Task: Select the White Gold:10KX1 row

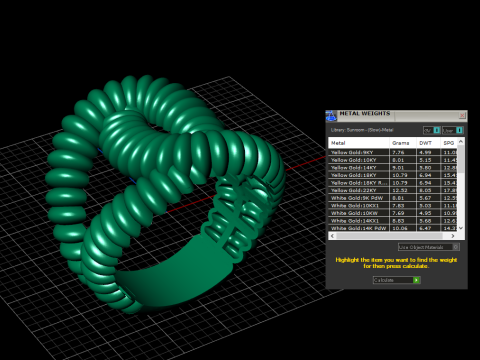Action: click(x=393, y=206)
